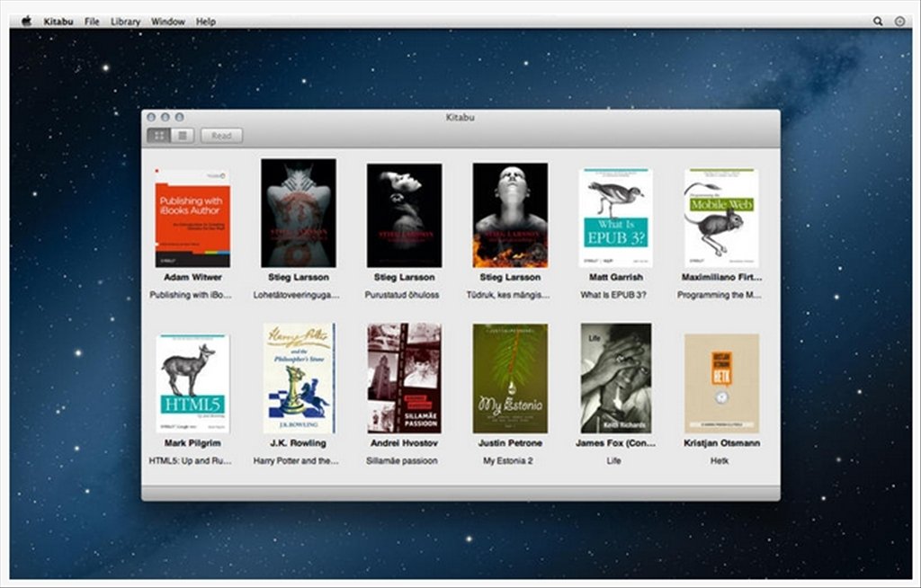Open the Window menu
This screenshot has height=588, width=921.
pyautogui.click(x=168, y=22)
